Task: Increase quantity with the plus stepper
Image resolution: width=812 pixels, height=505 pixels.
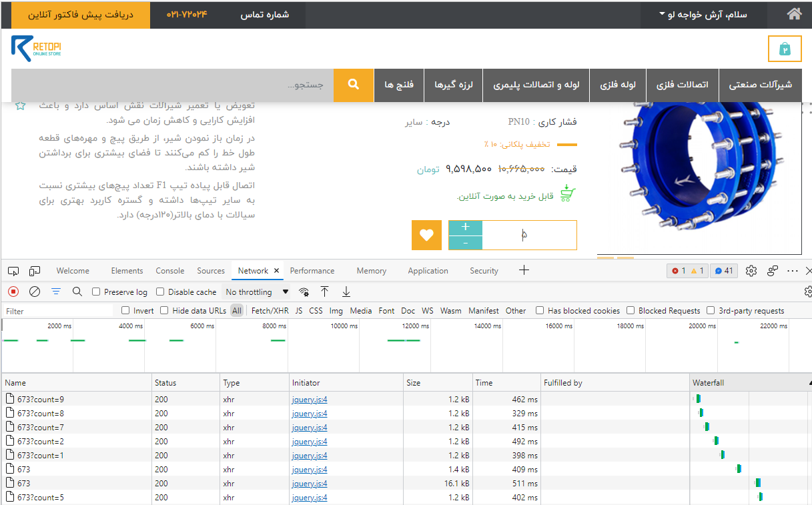Action: click(465, 227)
